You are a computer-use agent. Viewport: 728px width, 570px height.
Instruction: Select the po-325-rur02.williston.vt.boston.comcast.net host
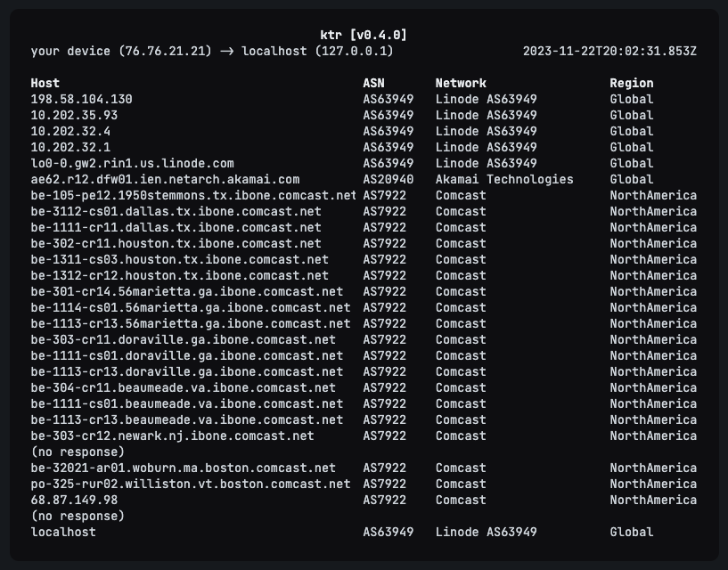click(x=190, y=484)
